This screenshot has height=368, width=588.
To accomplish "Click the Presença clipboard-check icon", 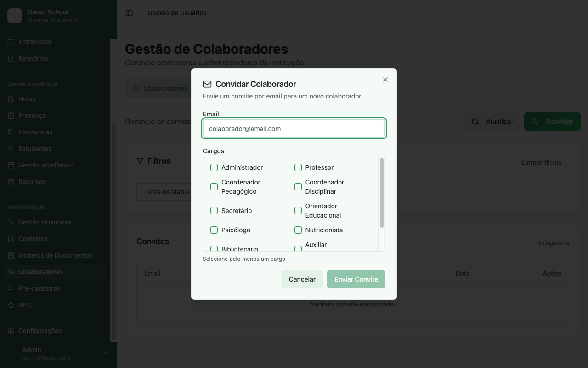I will [x=11, y=115].
